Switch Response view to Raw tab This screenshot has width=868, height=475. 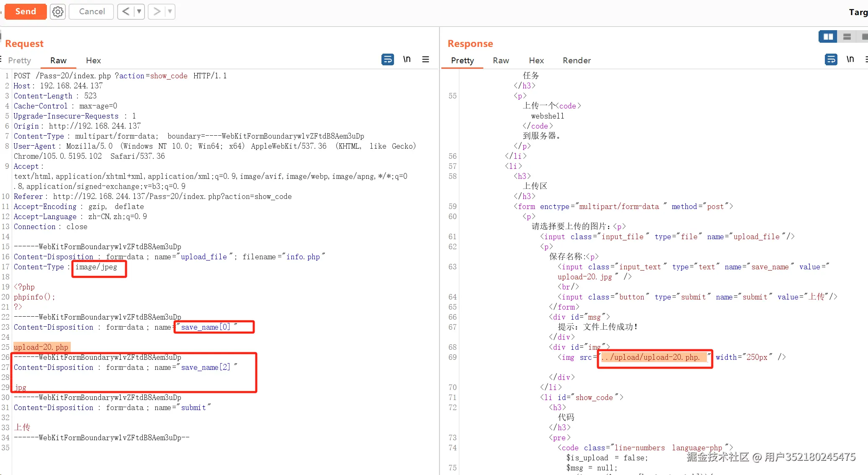pyautogui.click(x=501, y=60)
